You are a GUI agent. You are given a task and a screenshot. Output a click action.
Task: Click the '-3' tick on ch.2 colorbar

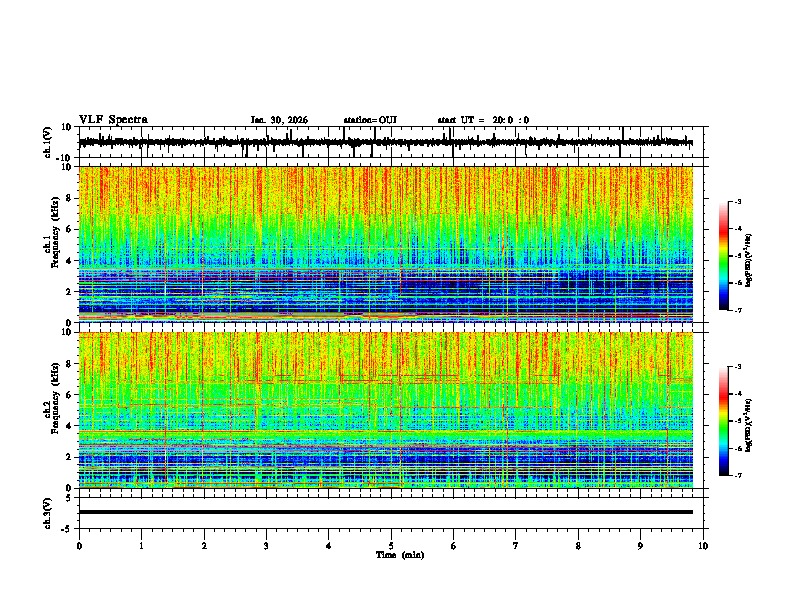click(x=737, y=367)
